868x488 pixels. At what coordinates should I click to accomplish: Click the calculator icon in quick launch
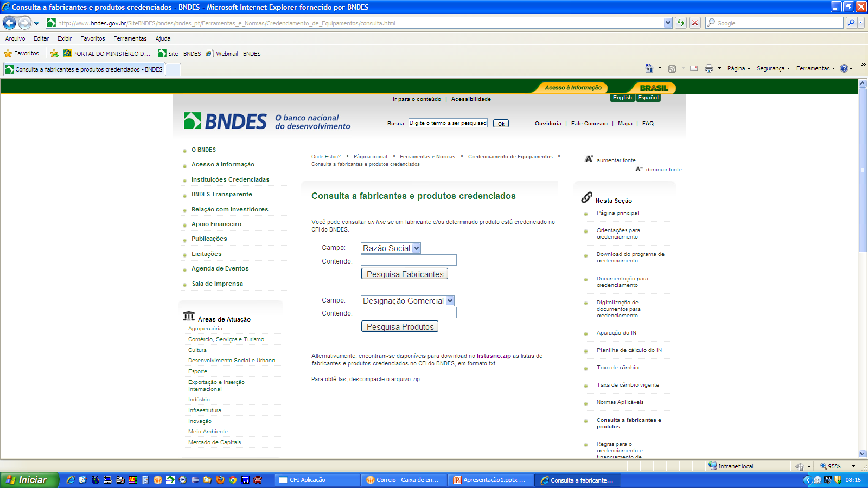[x=145, y=480]
